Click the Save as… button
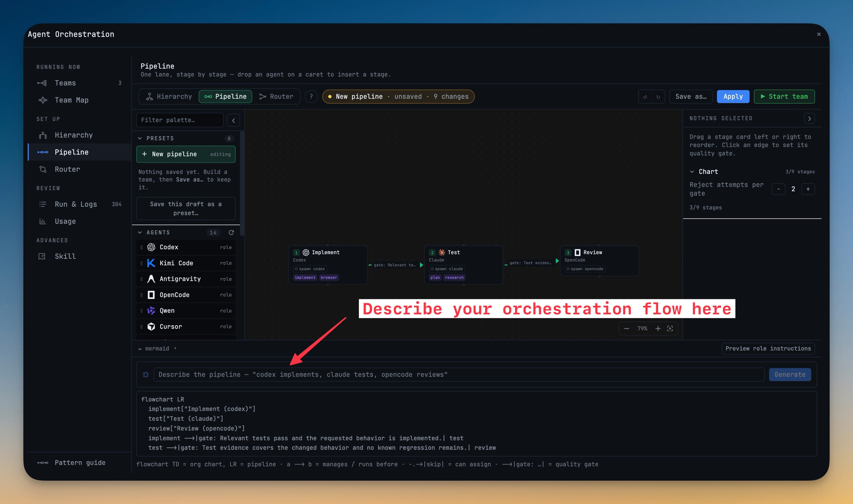853x504 pixels. (691, 97)
